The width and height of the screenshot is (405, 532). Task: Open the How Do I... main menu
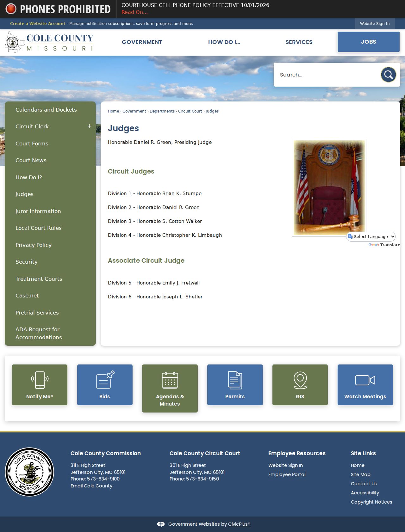click(224, 42)
